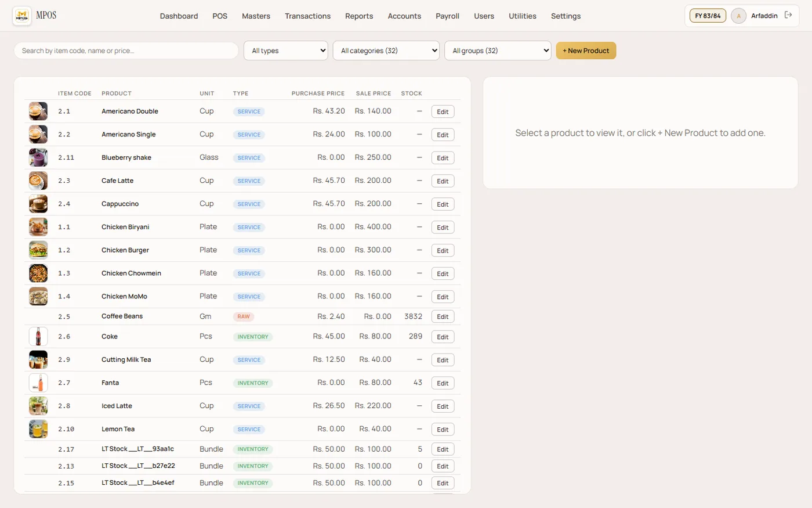
Task: Open the Arfaddin user avatar
Action: point(738,16)
